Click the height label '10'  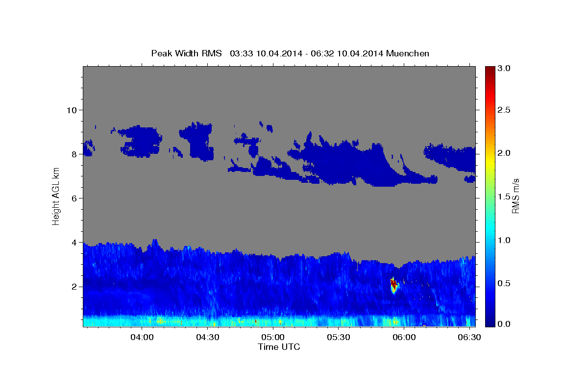(x=73, y=110)
